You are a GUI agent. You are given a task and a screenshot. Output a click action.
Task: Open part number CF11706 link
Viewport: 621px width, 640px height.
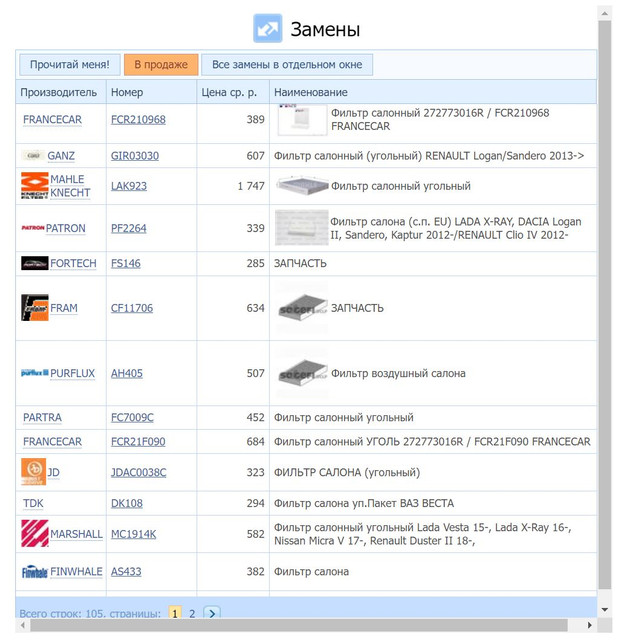click(x=132, y=308)
